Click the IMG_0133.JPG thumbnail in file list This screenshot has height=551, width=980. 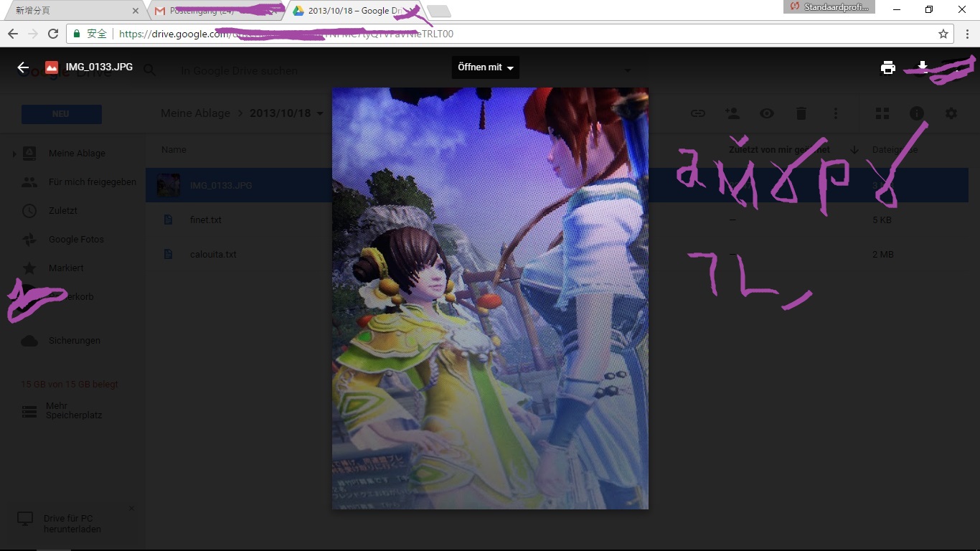click(x=169, y=185)
